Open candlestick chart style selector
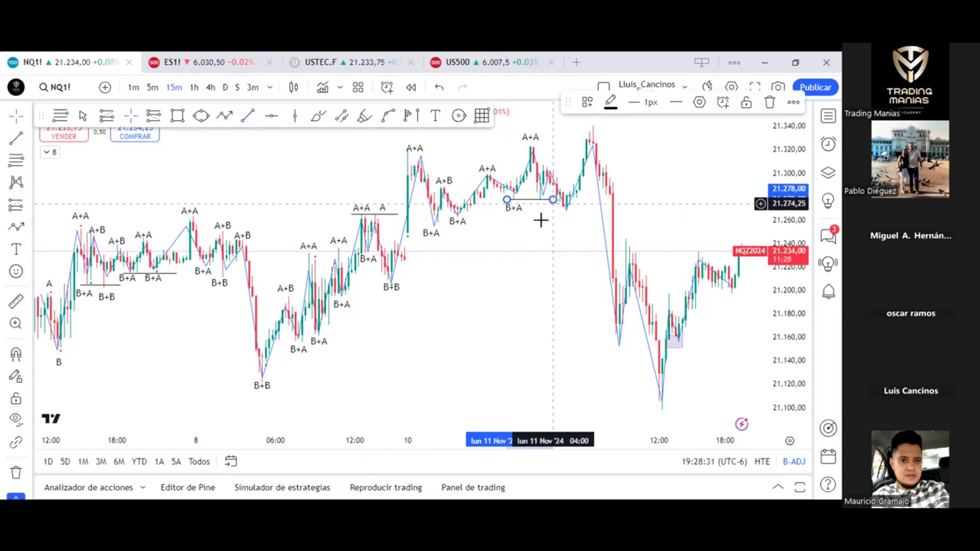The width and height of the screenshot is (980, 551). tap(294, 87)
